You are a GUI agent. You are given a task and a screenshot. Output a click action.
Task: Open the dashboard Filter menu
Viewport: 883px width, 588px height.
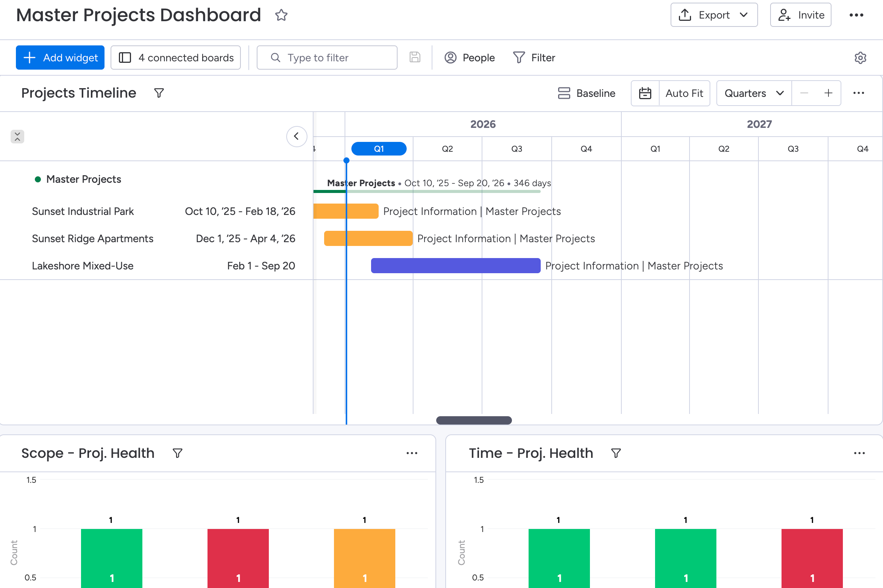(534, 58)
